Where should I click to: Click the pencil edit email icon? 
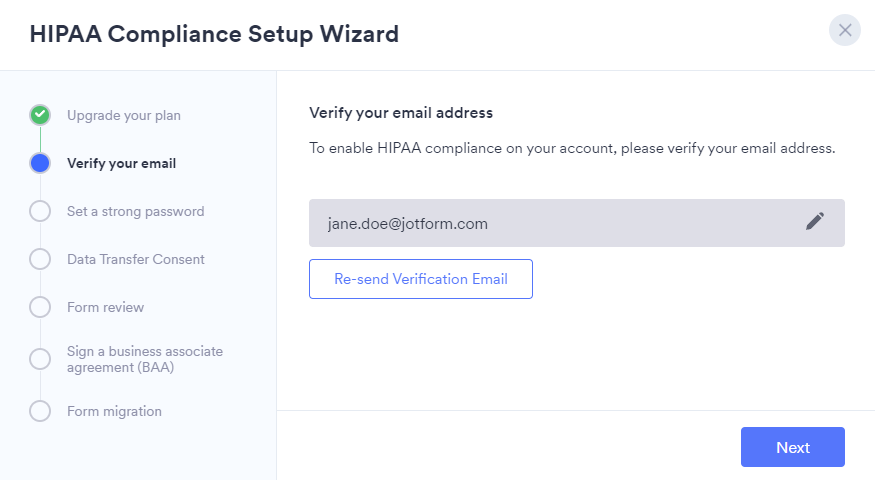coord(815,222)
